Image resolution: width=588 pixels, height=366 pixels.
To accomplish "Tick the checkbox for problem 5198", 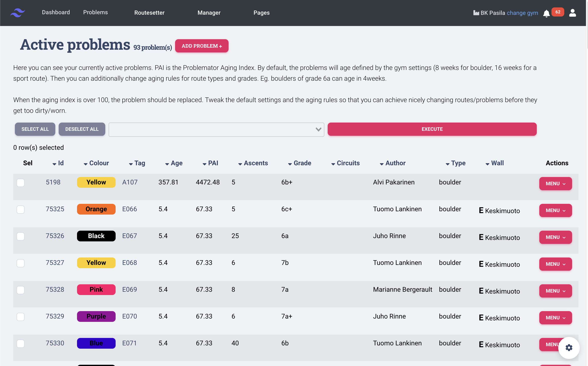I will [x=21, y=183].
